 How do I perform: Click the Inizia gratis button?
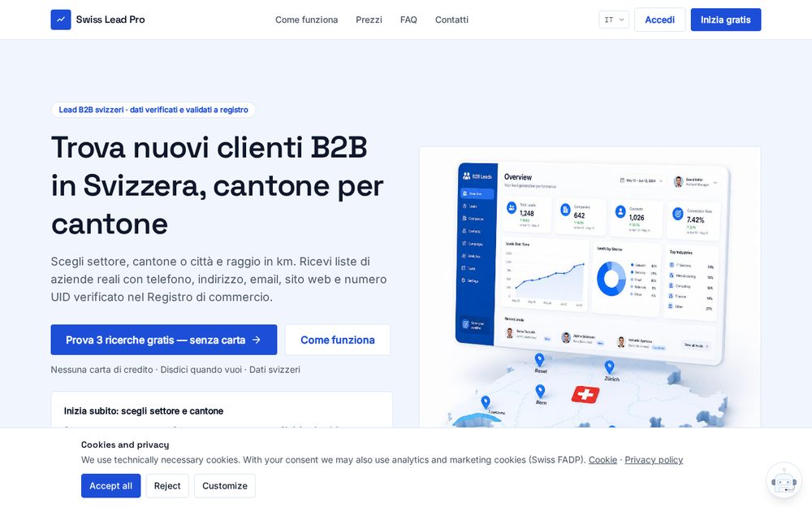tap(725, 20)
